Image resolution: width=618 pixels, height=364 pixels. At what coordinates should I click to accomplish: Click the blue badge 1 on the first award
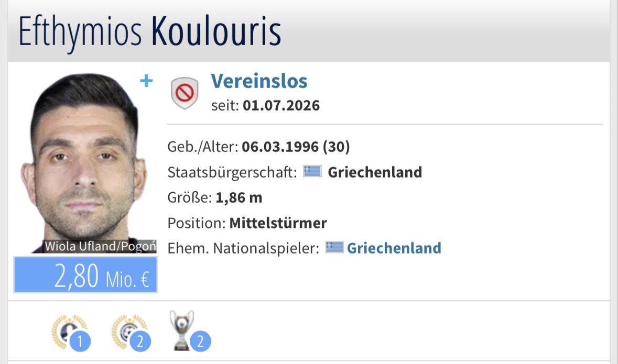80,341
